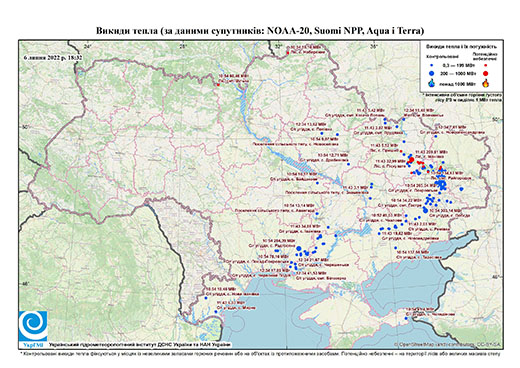Click the large blue circle legend symbol
Screen dimensions: 520x368
(x=432, y=73)
